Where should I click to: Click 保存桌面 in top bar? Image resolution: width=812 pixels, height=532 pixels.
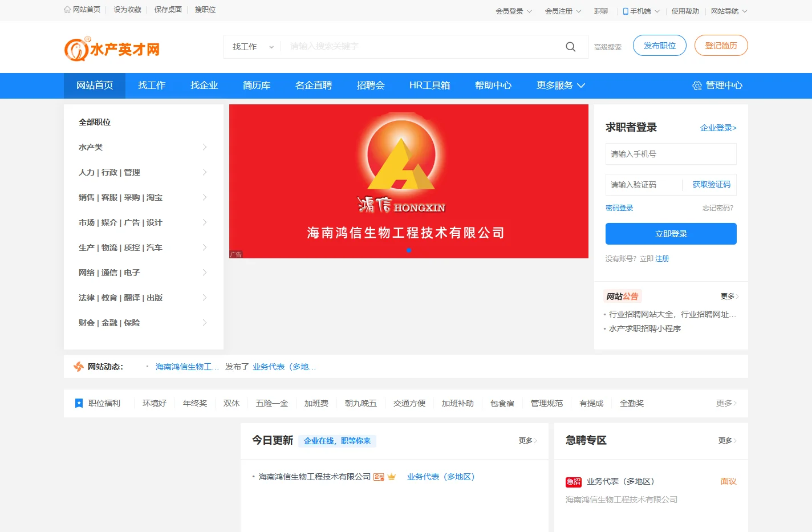click(168, 10)
